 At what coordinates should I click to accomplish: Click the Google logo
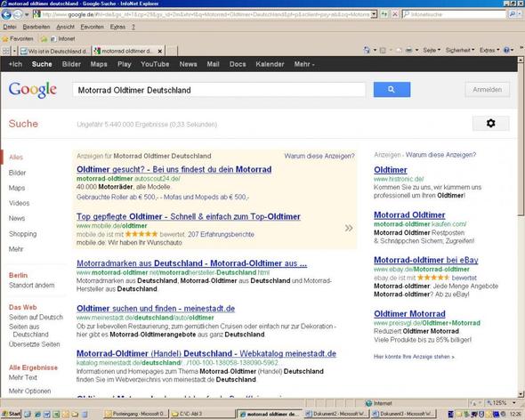[x=32, y=90]
